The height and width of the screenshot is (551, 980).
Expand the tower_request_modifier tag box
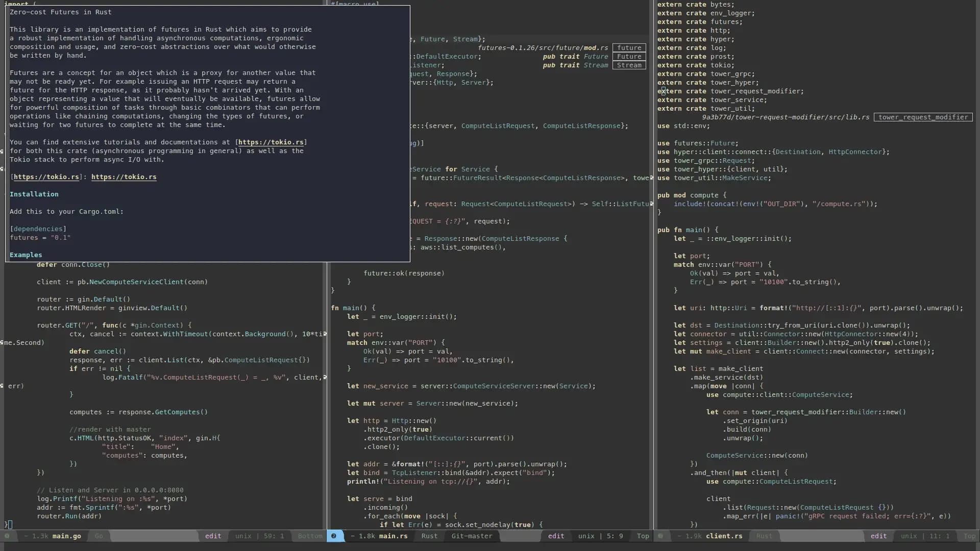click(923, 117)
